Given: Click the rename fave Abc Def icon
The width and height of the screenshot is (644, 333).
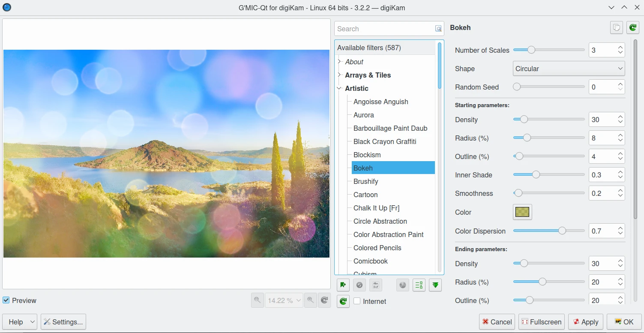Looking at the screenshot, I should coord(375,285).
